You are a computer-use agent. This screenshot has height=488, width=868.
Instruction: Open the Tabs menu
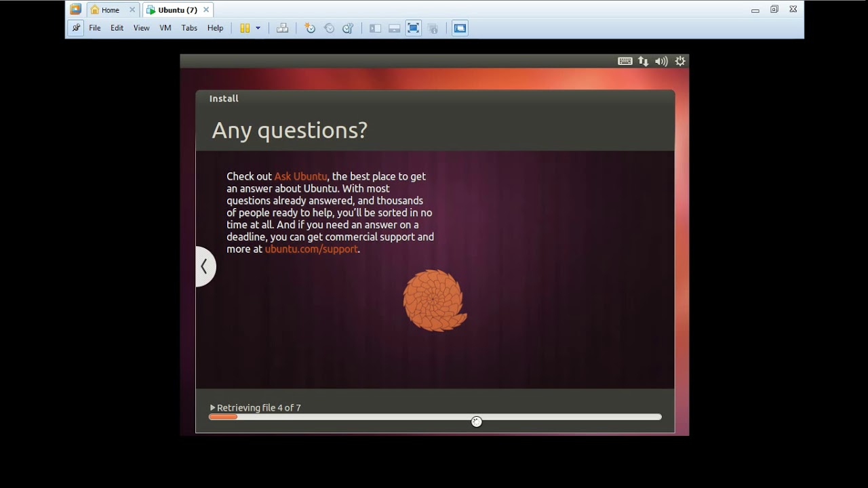point(189,28)
